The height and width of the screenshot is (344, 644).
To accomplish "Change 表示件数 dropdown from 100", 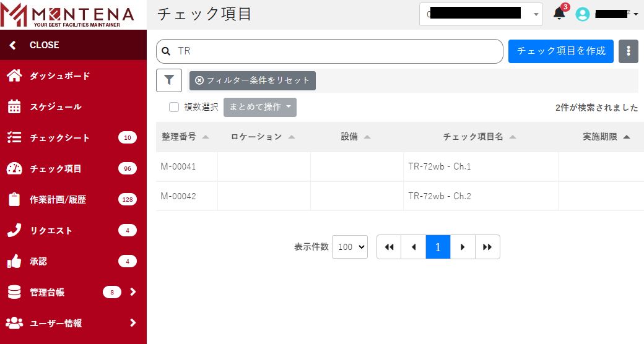I will point(350,247).
